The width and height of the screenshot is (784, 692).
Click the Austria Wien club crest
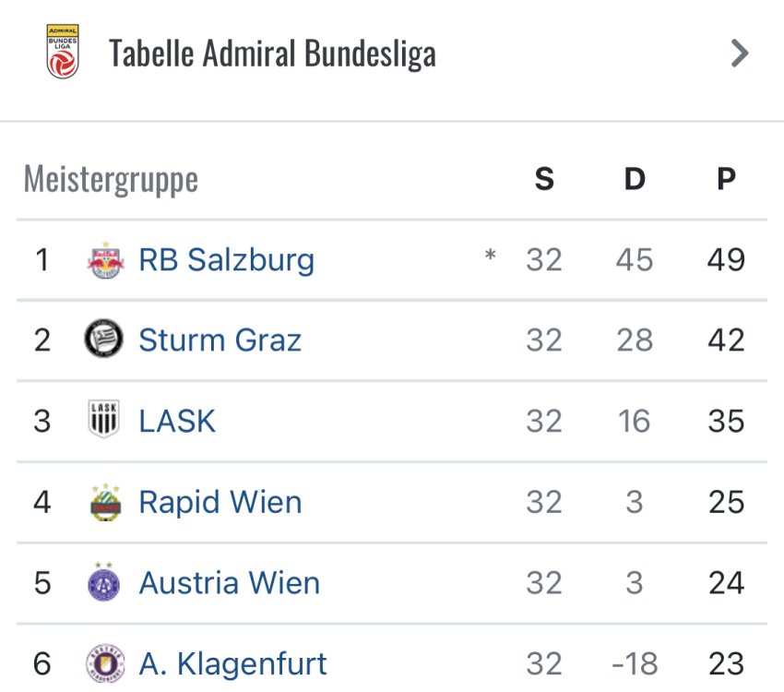click(104, 582)
